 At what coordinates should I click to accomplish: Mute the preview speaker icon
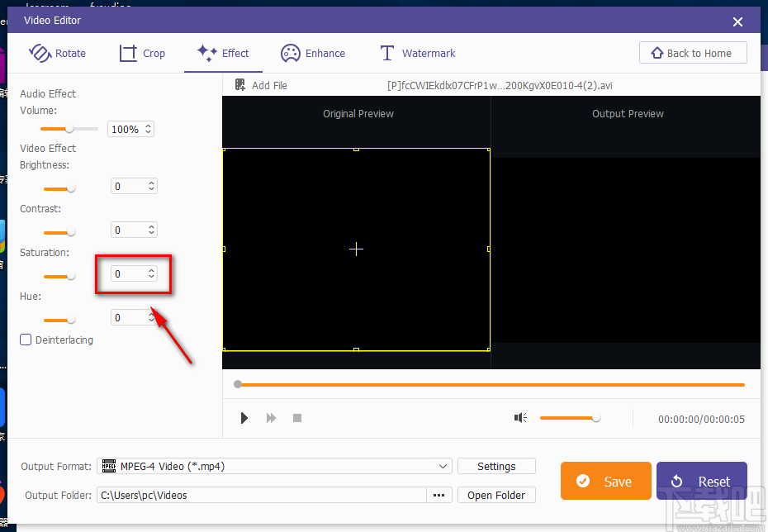point(520,417)
